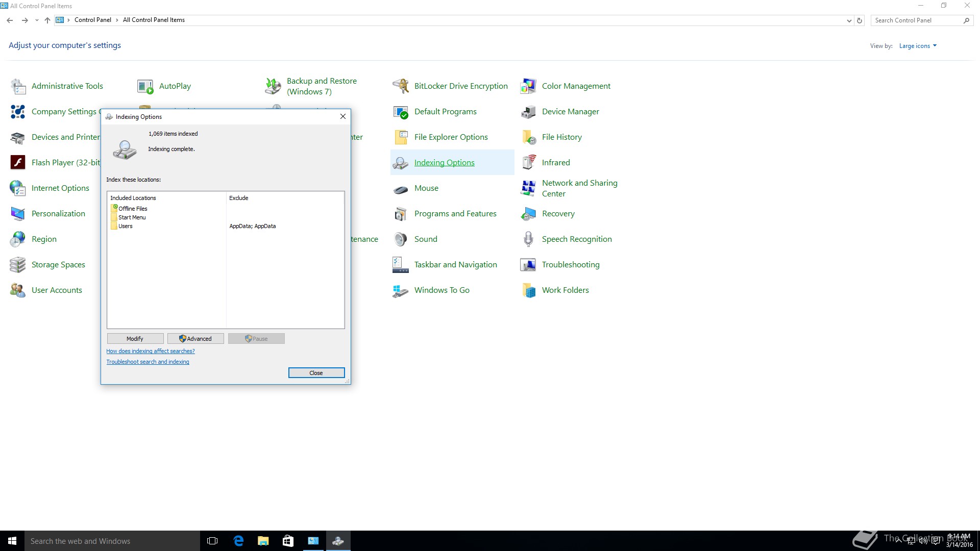The height and width of the screenshot is (551, 980).
Task: Click the Control Panel breadcrumb
Action: [x=92, y=20]
